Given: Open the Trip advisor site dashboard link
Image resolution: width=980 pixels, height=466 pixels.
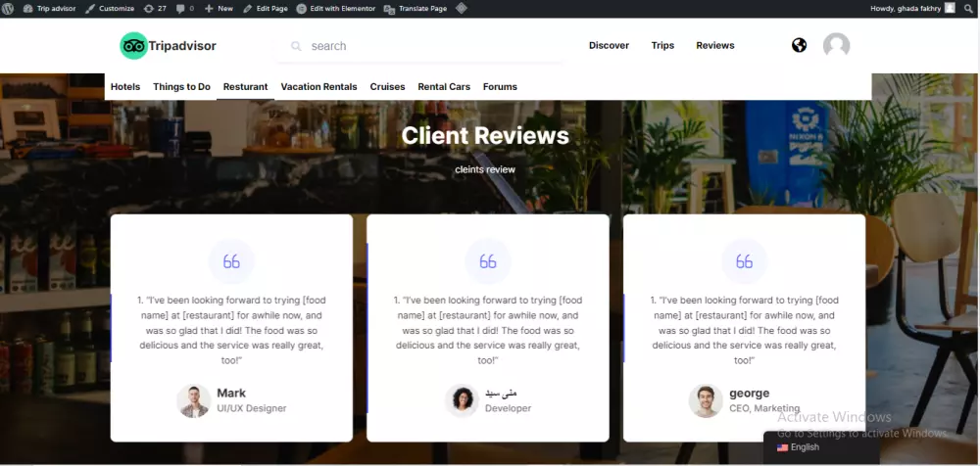Looking at the screenshot, I should point(49,9).
